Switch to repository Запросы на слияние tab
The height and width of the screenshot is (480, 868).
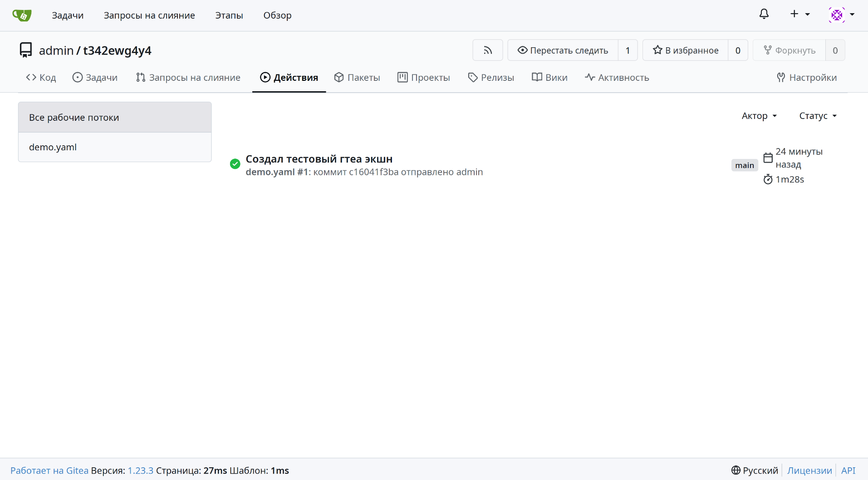[x=188, y=78]
